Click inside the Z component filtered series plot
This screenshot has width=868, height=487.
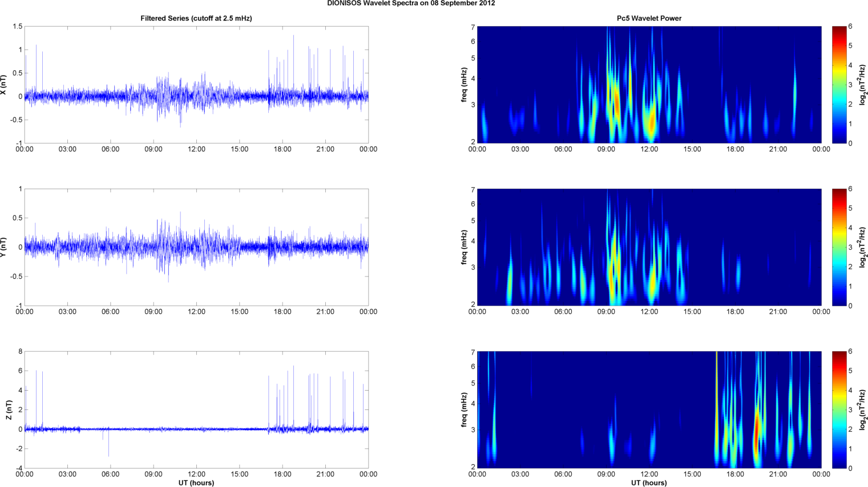[196, 410]
